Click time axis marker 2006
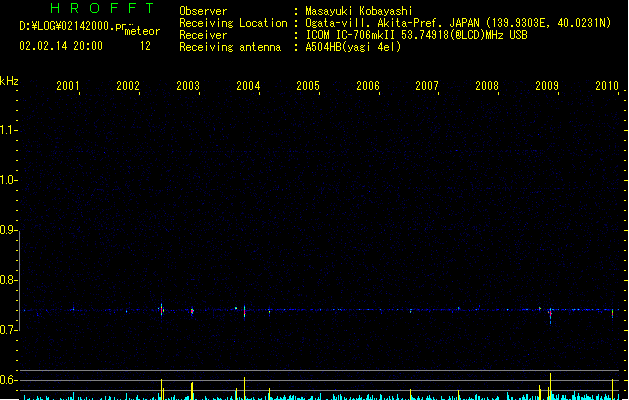The width and height of the screenshot is (629, 400). (x=368, y=85)
